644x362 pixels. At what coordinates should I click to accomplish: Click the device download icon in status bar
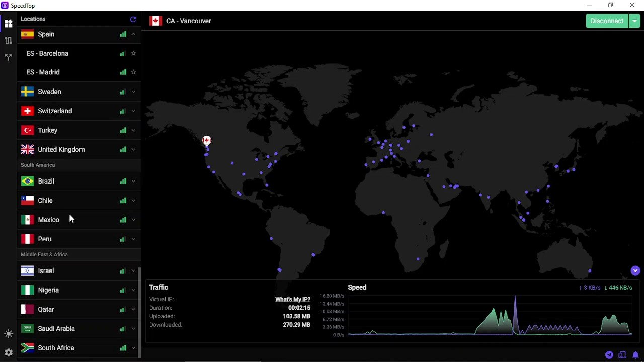tap(622, 355)
